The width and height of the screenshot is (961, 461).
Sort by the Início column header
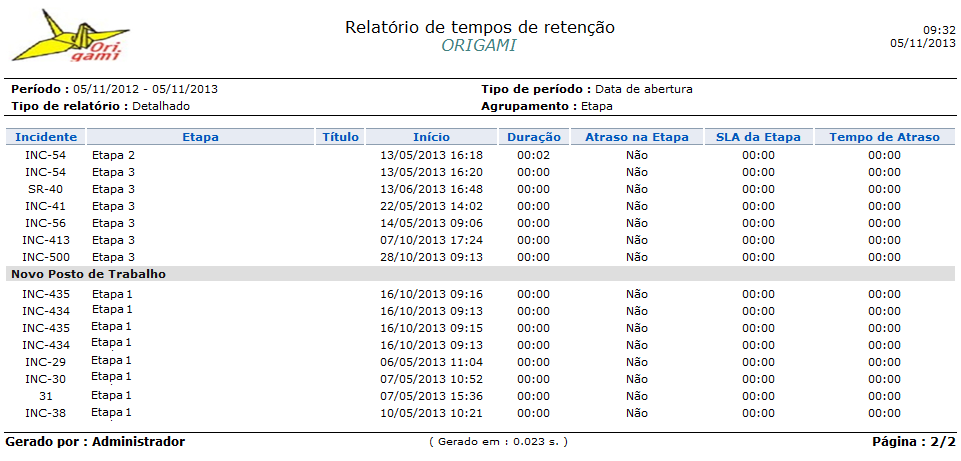pos(431,137)
